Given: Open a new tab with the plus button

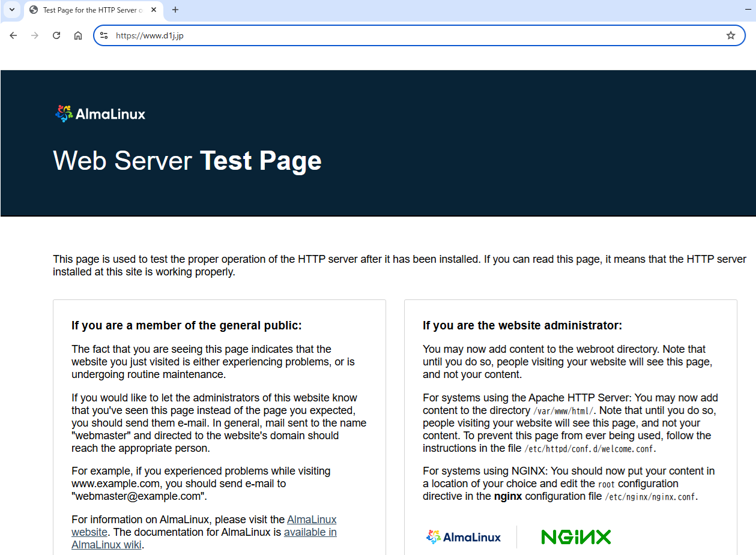Looking at the screenshot, I should [x=174, y=10].
